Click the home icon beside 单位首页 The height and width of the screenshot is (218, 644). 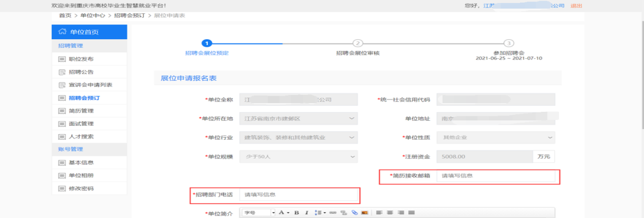tap(63, 32)
